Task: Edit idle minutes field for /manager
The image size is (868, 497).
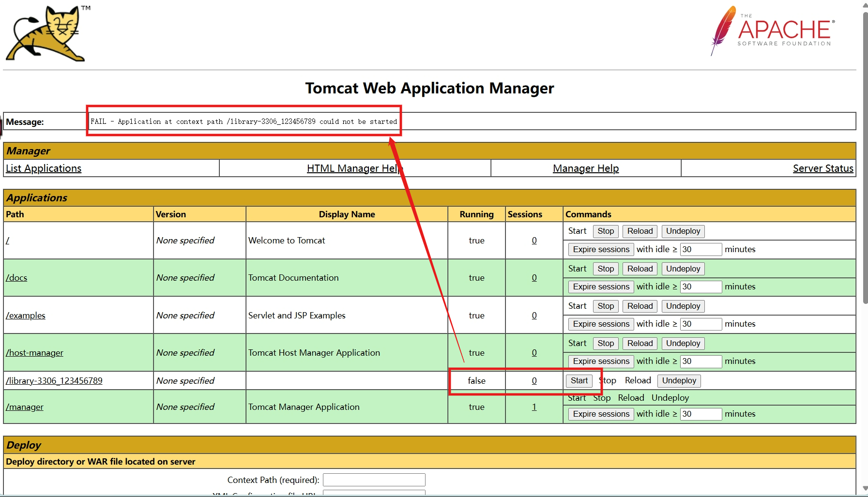Action: point(701,414)
